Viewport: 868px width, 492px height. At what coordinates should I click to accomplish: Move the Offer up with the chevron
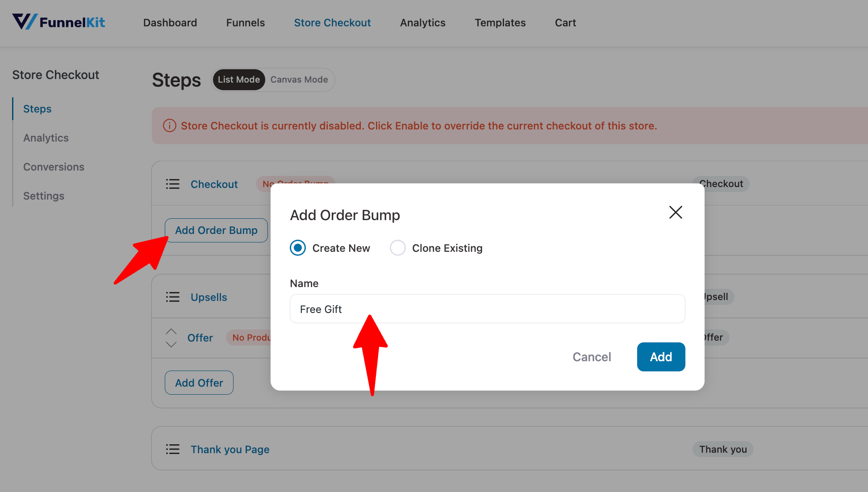(x=171, y=332)
